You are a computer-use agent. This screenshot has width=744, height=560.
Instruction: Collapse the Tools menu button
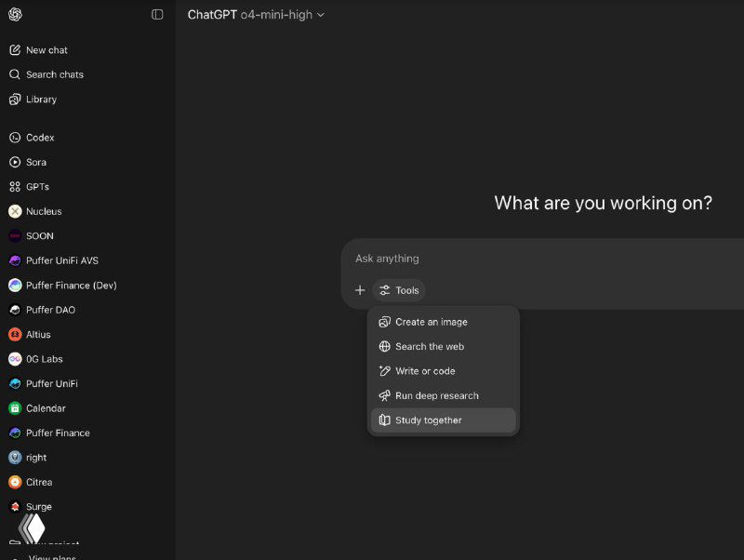click(x=399, y=290)
